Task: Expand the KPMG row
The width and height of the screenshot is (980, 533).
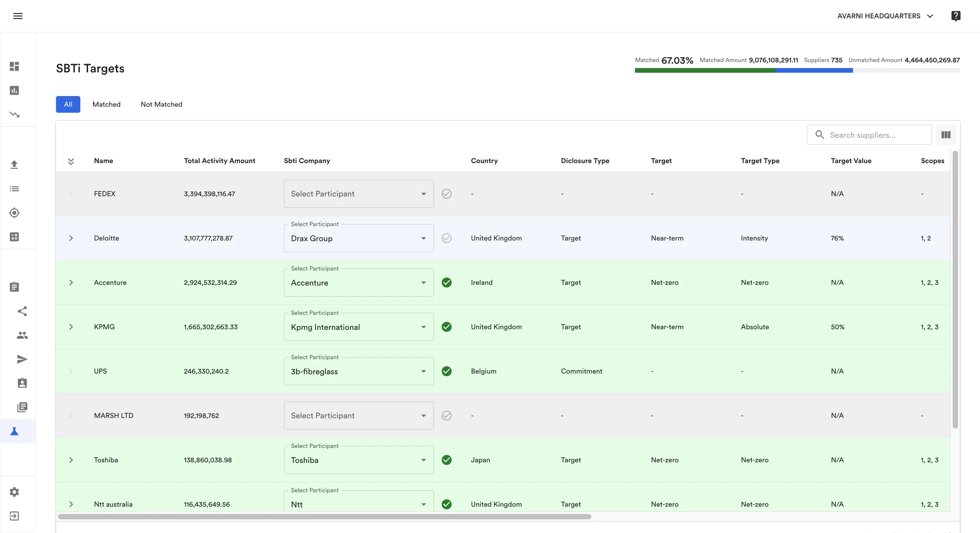Action: (x=71, y=327)
